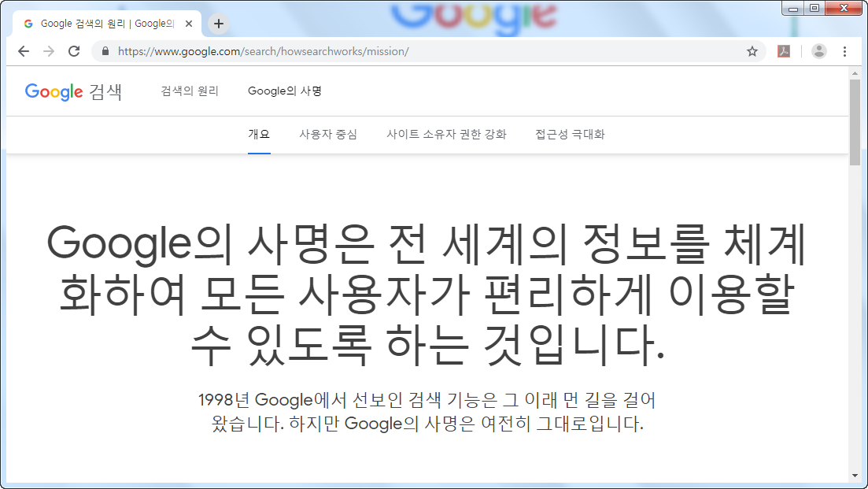Go back to the previous page
The width and height of the screenshot is (868, 489).
point(24,51)
